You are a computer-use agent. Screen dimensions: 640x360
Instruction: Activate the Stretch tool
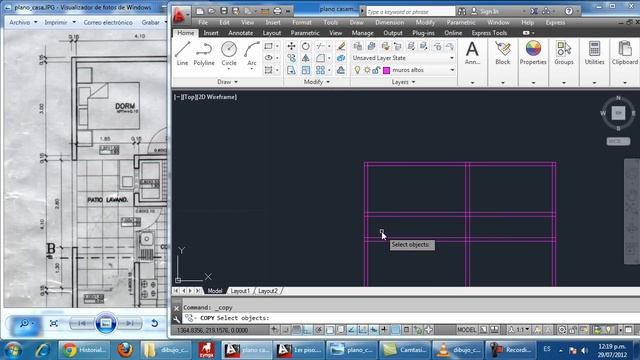291,70
